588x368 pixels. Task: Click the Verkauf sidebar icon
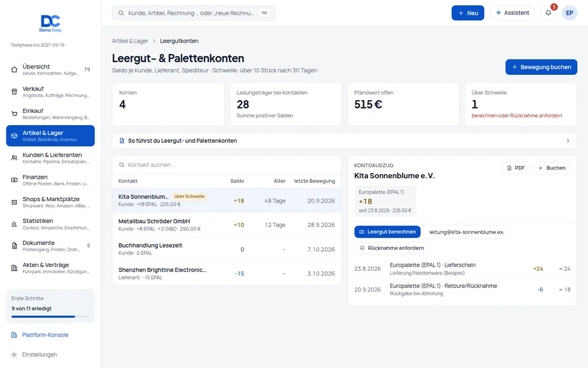click(14, 91)
